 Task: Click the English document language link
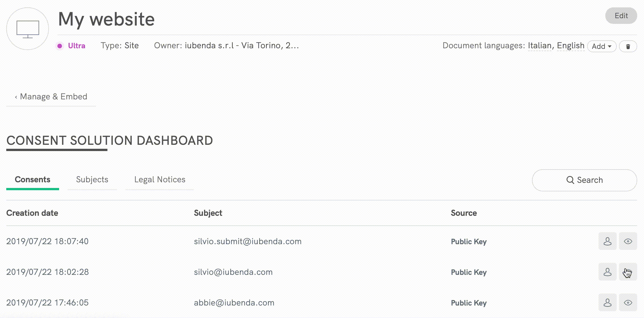pos(570,45)
